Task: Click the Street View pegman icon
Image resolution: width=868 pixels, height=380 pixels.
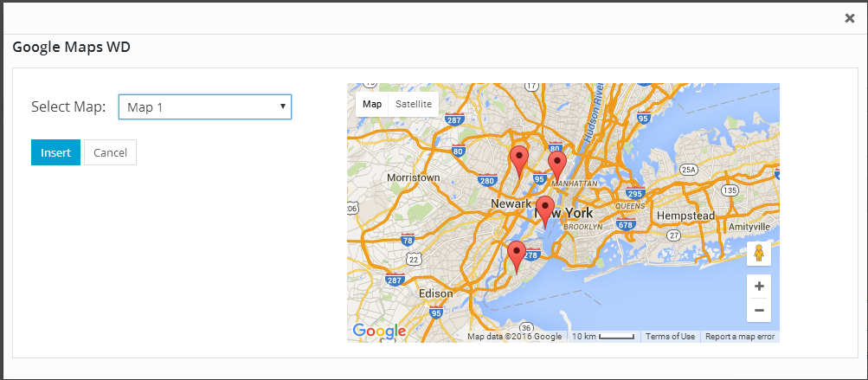Action: [x=759, y=254]
